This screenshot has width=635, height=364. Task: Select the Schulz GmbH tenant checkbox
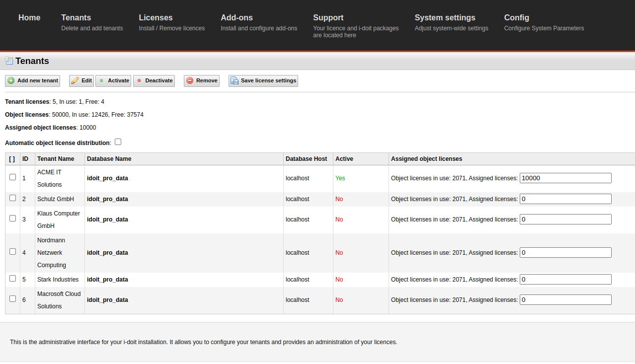pyautogui.click(x=13, y=198)
